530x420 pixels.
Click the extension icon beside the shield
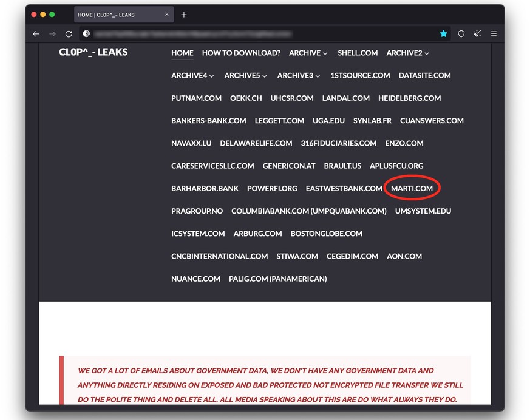click(x=477, y=34)
